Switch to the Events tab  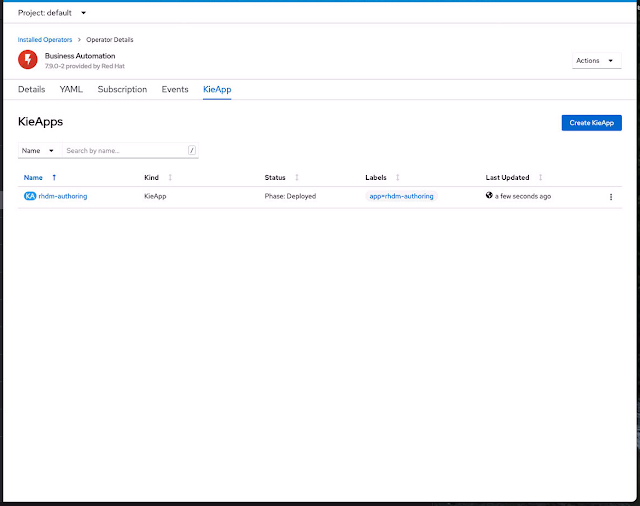point(175,89)
